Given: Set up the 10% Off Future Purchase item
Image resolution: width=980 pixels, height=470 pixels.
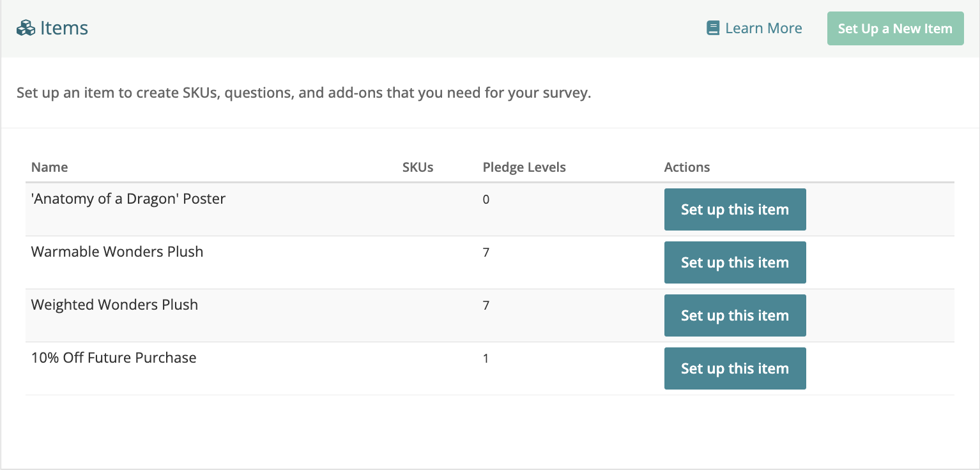Looking at the screenshot, I should [x=735, y=368].
